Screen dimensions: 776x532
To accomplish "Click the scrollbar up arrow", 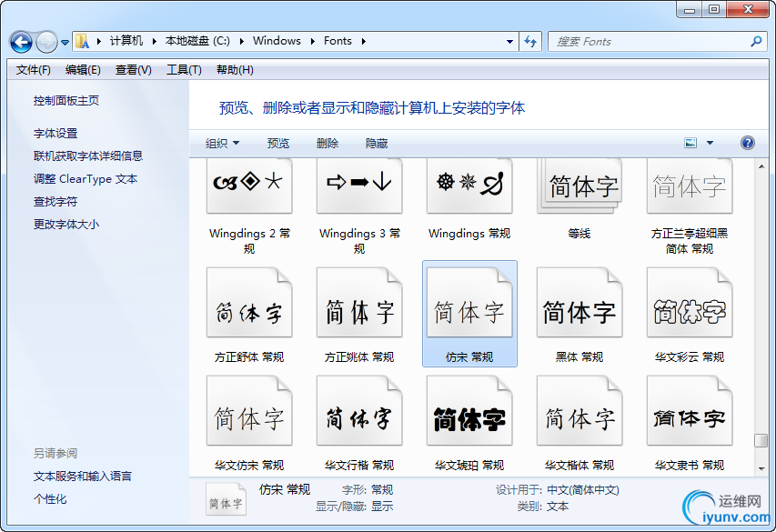I will pos(761,166).
